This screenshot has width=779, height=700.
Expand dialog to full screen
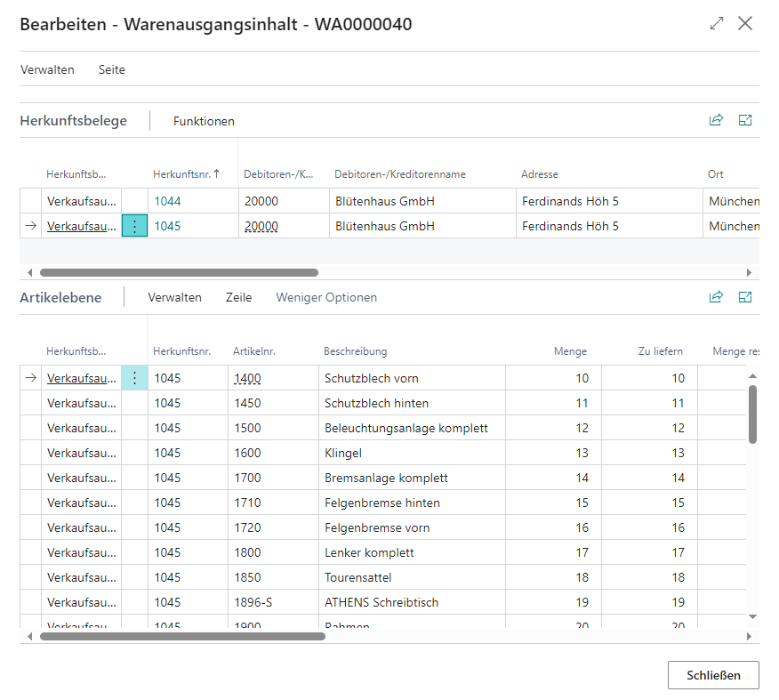point(717,24)
